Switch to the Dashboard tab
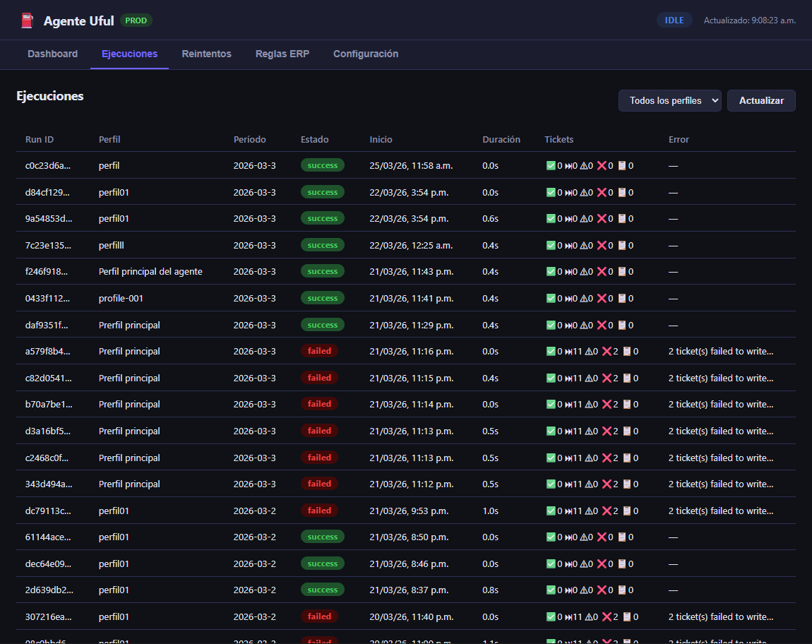 [52, 54]
